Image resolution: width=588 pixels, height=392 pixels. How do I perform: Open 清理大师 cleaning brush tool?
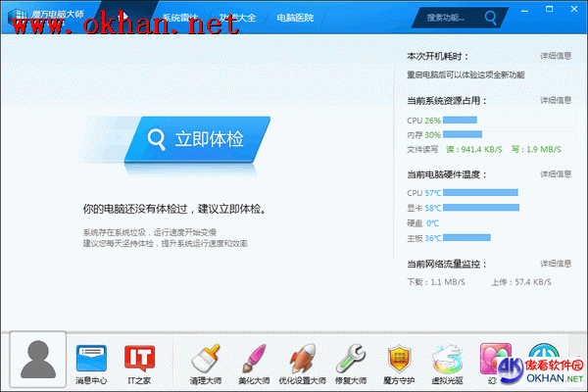tap(206, 365)
